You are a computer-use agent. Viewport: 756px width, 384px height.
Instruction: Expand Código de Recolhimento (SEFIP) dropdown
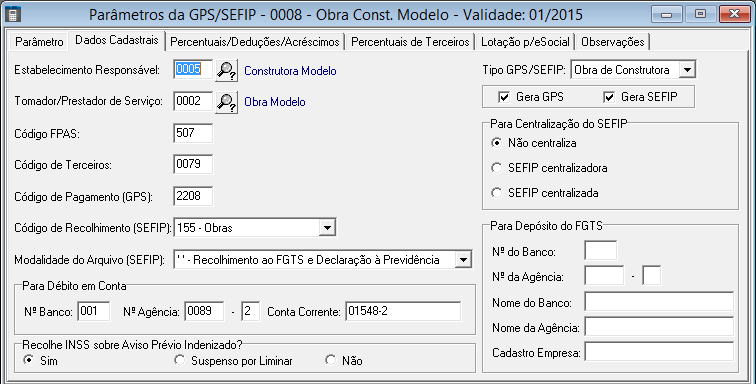327,228
